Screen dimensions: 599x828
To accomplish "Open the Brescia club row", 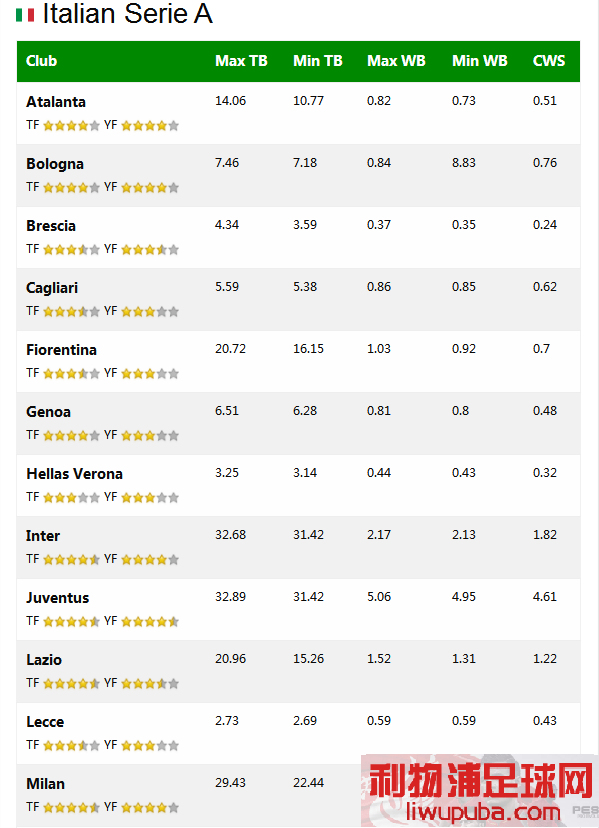I will click(x=298, y=237).
